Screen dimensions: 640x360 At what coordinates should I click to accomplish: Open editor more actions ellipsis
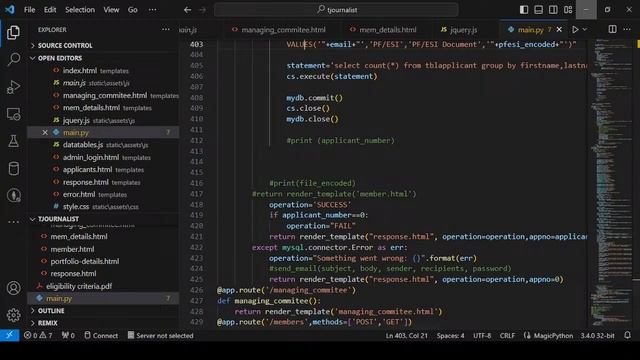(x=627, y=29)
